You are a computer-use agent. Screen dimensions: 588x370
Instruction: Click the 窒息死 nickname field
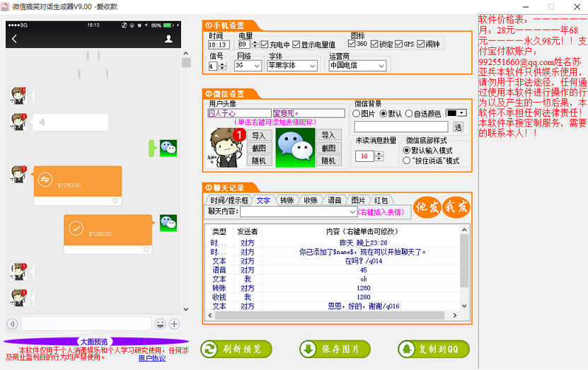309,113
